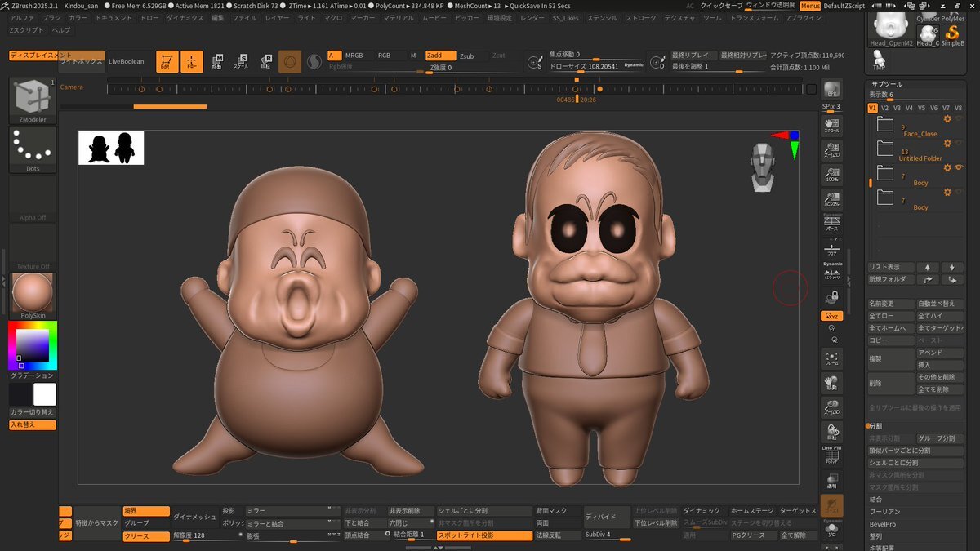Collapse the サブツール panel header

coord(886,84)
